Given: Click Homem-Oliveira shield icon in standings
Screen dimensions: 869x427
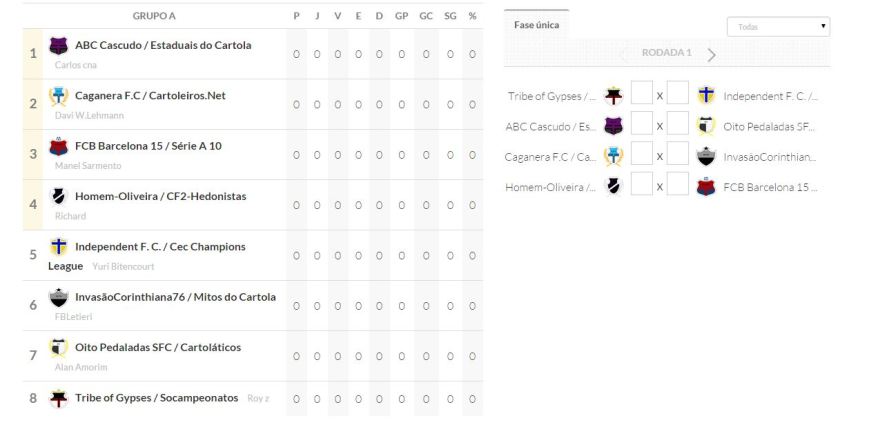Looking at the screenshot, I should coord(58,196).
